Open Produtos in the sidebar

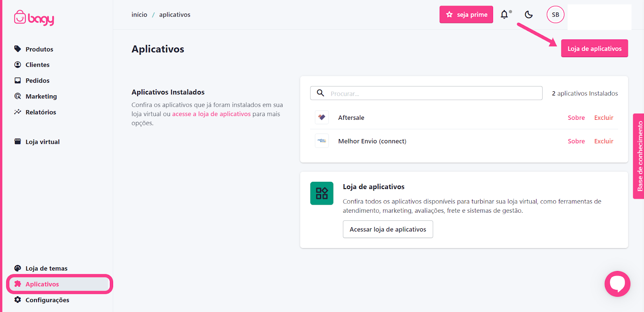click(x=39, y=49)
